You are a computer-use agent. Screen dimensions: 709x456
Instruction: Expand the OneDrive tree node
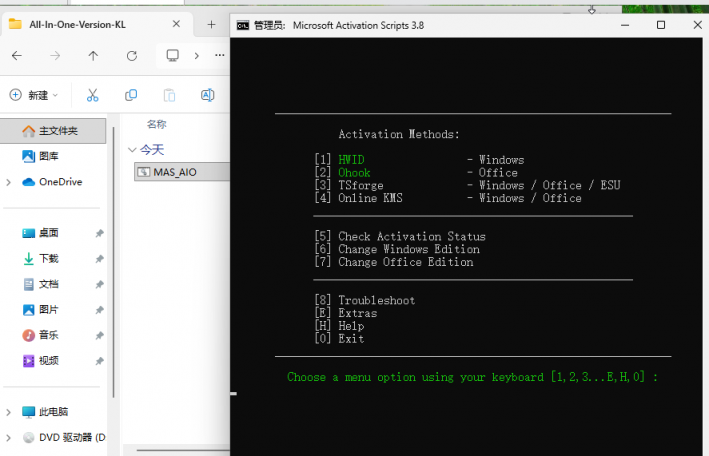click(9, 182)
